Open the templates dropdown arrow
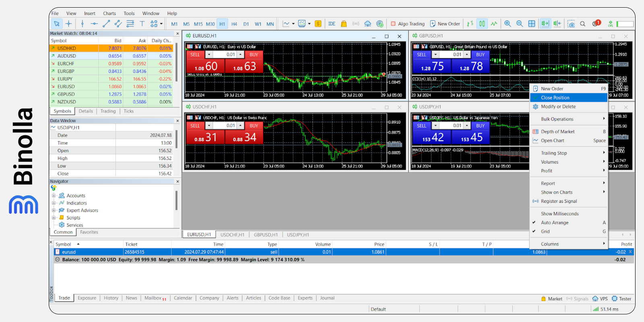This screenshot has width=644, height=322. click(x=309, y=24)
